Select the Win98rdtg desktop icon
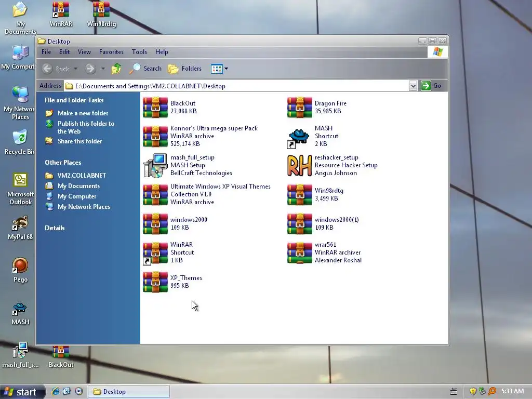This screenshot has height=399, width=532. (101, 14)
